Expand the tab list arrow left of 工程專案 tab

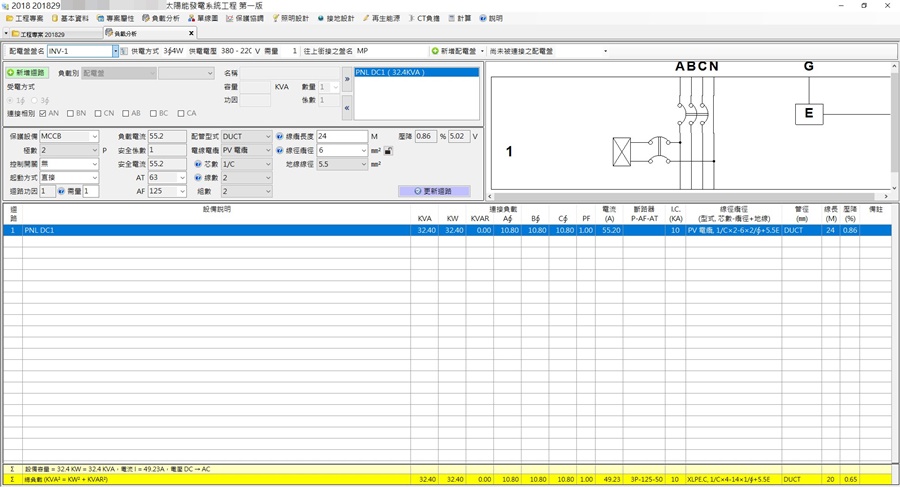pos(6,34)
